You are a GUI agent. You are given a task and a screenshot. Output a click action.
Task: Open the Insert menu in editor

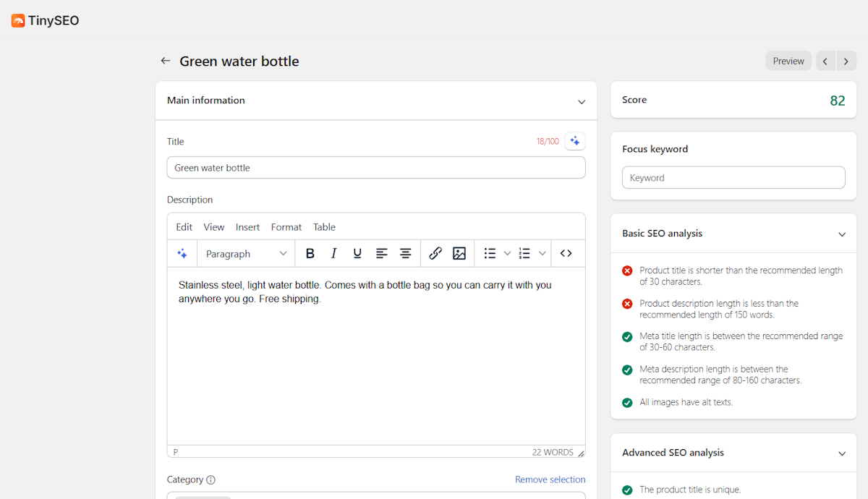click(247, 227)
